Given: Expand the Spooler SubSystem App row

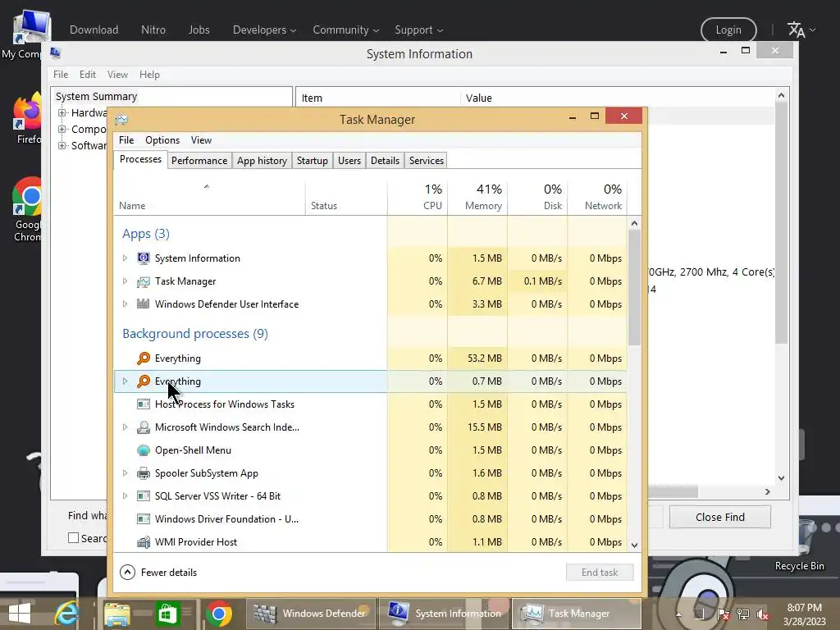Looking at the screenshot, I should (x=125, y=473).
